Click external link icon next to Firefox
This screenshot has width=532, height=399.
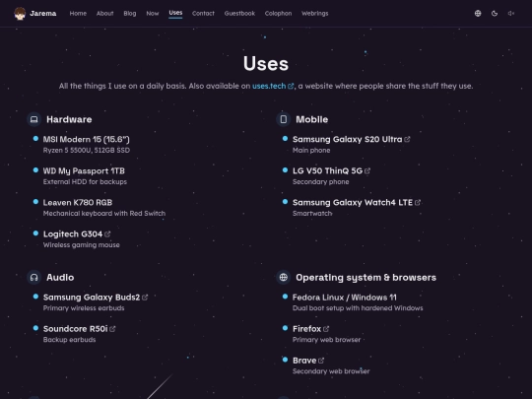click(326, 329)
